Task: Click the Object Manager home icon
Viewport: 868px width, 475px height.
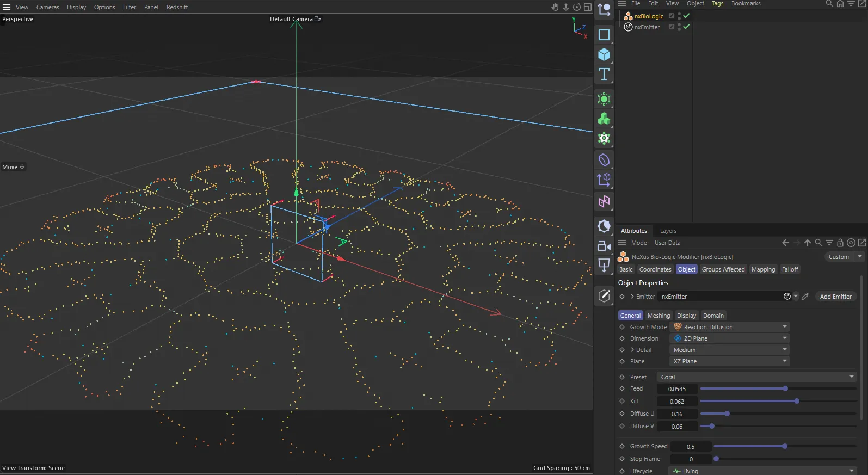Action: 840,3
